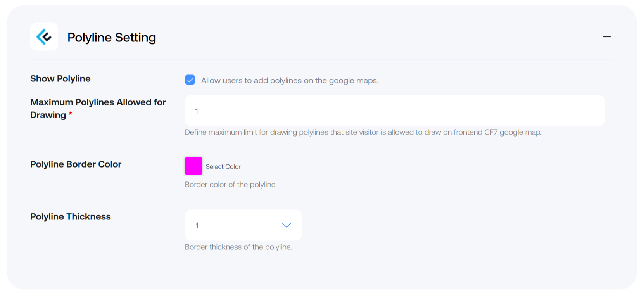This screenshot has height=299, width=644.
Task: Click the value 1 in maximum polylines field
Action: [x=197, y=111]
